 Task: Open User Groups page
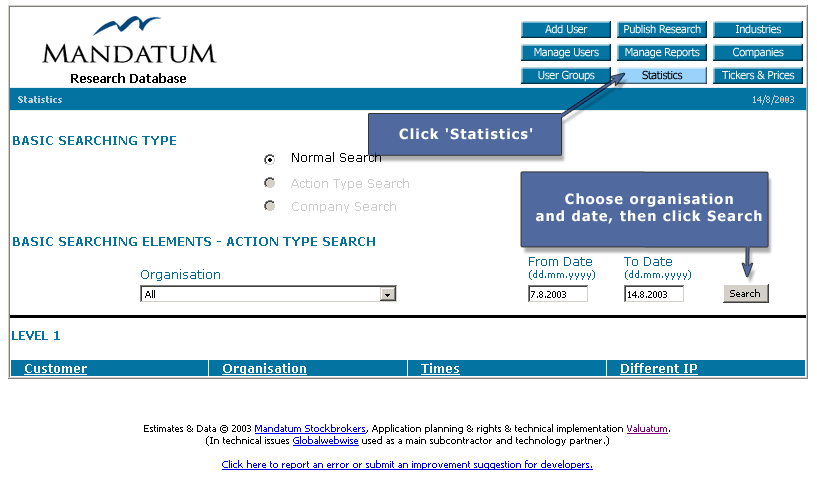[x=566, y=76]
